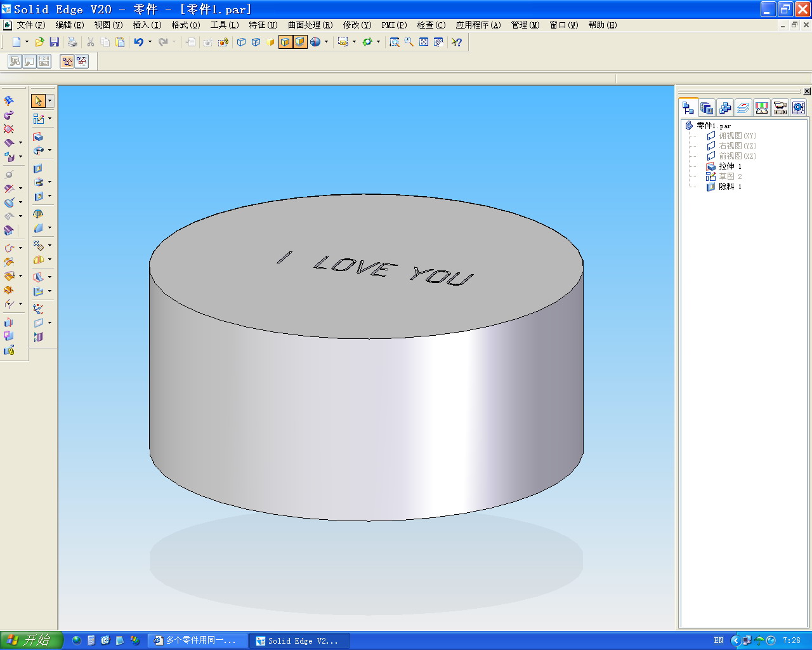The height and width of the screenshot is (650, 812).
Task: Click the Coordinate System tool
Action: click(x=38, y=309)
